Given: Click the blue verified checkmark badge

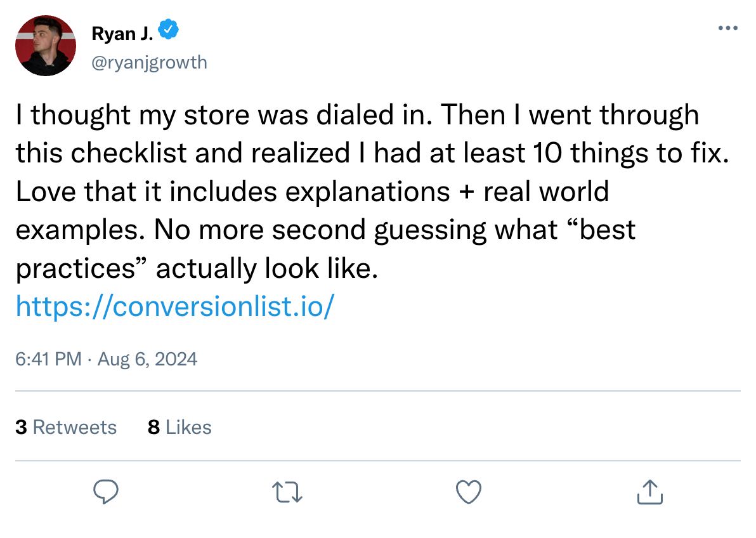Looking at the screenshot, I should pyautogui.click(x=168, y=30).
